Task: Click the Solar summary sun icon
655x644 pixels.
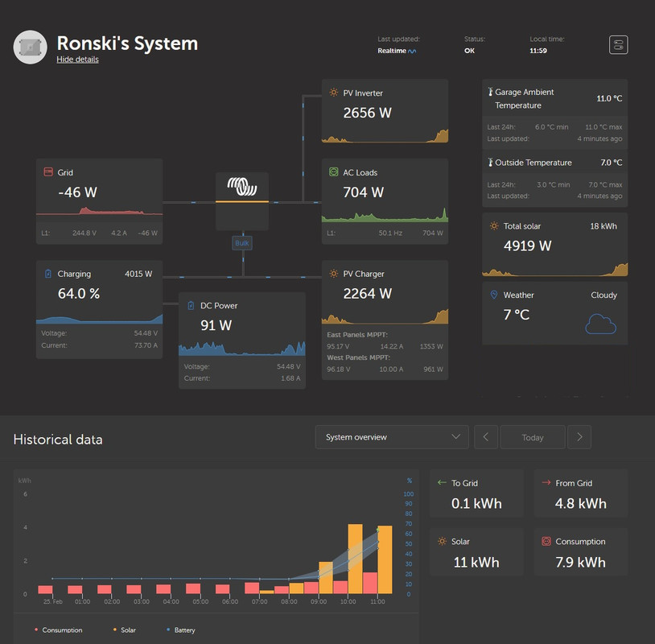Action: click(442, 541)
